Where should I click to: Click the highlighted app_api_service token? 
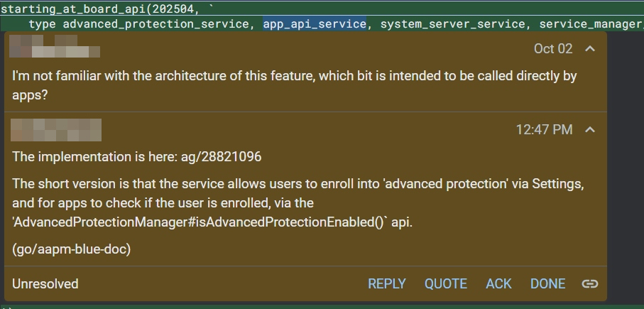315,24
